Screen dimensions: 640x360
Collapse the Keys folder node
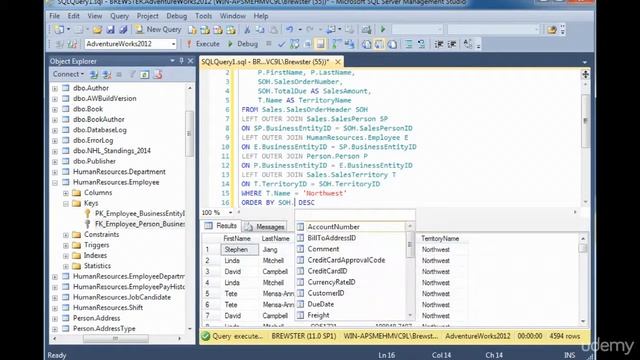(66, 203)
